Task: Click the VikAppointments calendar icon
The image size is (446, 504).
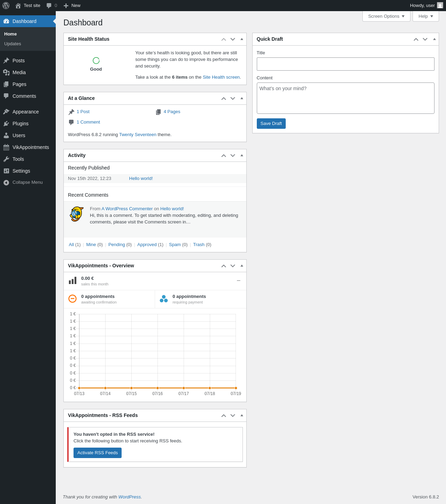Action: [x=6, y=147]
